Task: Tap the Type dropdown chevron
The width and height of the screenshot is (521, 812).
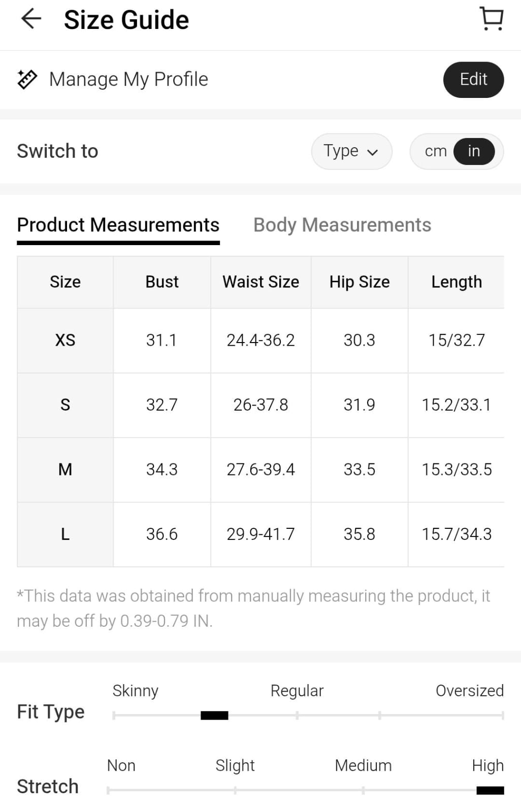Action: point(373,152)
